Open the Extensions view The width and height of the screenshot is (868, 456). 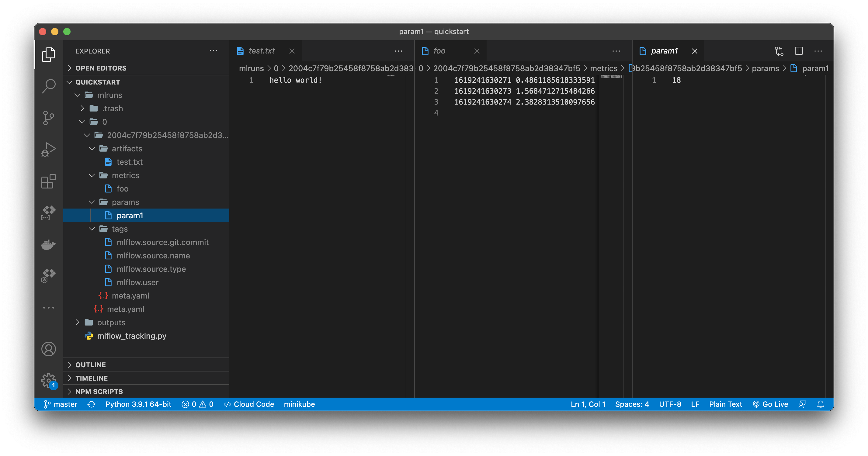click(49, 181)
